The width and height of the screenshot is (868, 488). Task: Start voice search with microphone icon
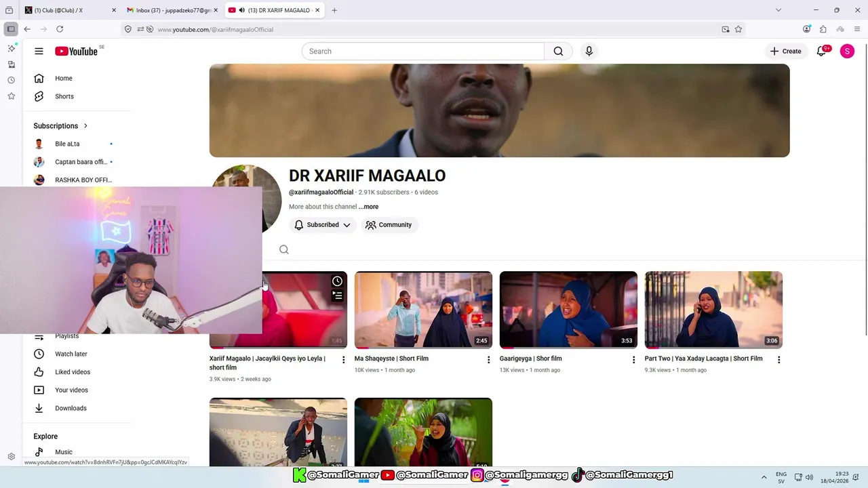coord(589,52)
